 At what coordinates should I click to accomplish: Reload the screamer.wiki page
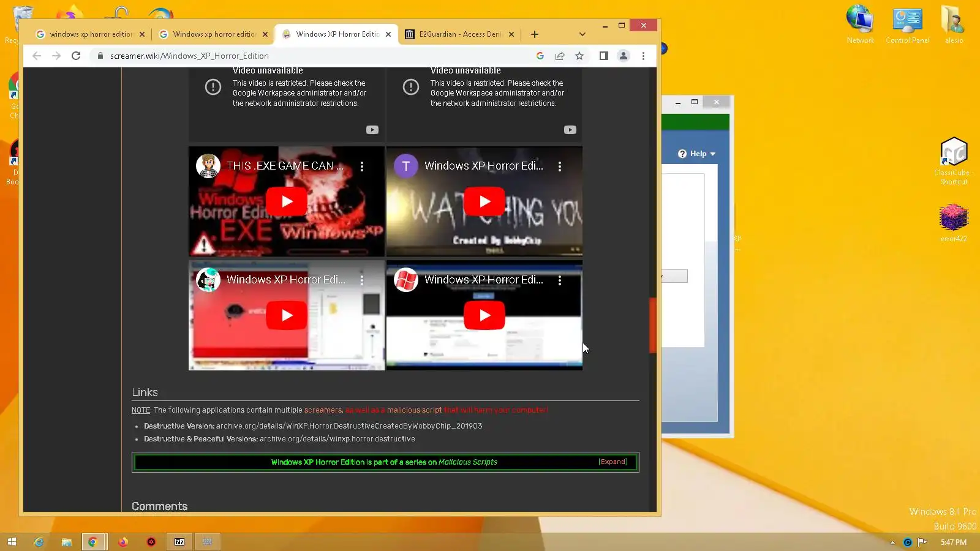point(76,56)
